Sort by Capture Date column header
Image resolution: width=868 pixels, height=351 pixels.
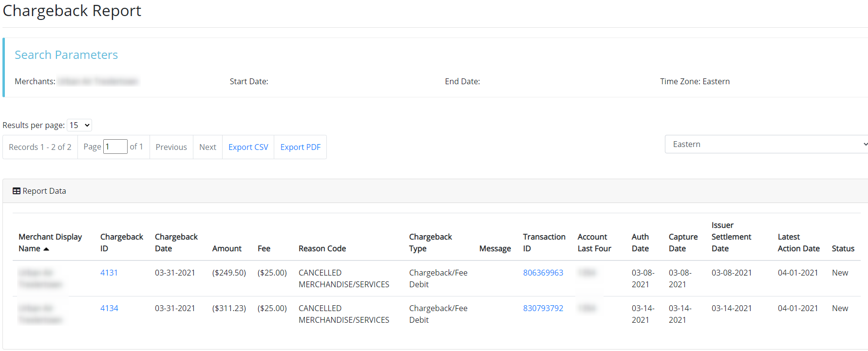683,242
